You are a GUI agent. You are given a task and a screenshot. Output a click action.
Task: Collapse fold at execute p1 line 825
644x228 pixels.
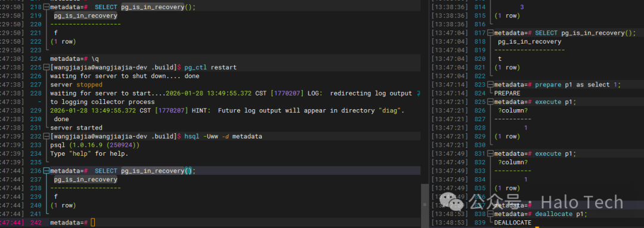coord(491,102)
